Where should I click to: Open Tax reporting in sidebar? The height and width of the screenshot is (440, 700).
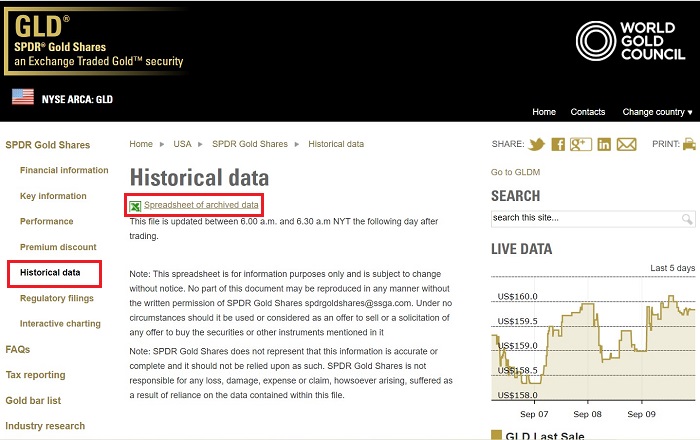35,375
